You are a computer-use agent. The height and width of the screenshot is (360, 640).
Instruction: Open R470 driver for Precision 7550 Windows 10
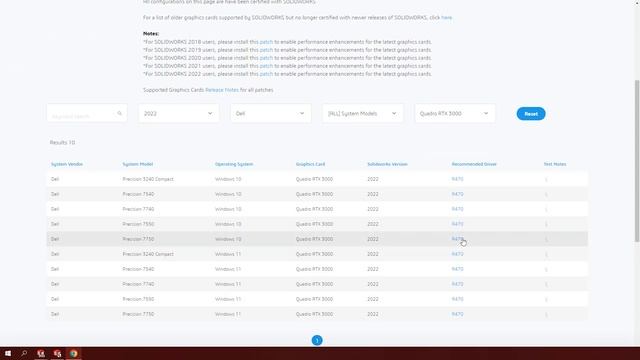[x=457, y=224]
